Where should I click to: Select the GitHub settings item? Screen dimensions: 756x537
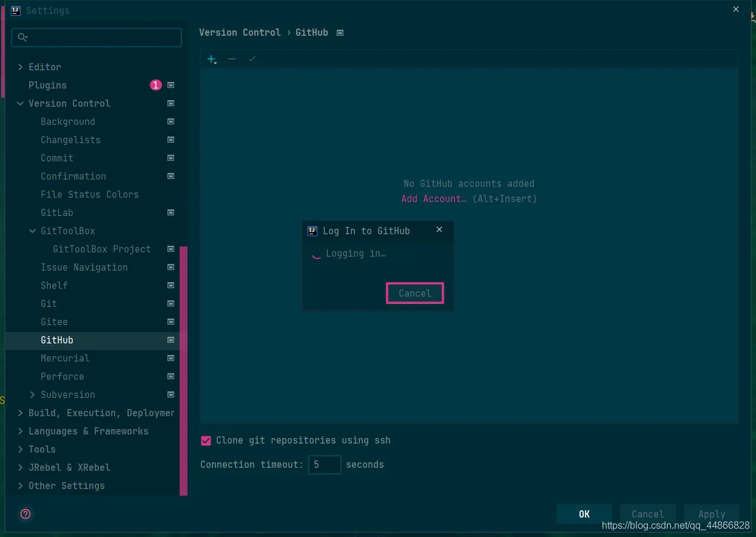[x=57, y=340]
